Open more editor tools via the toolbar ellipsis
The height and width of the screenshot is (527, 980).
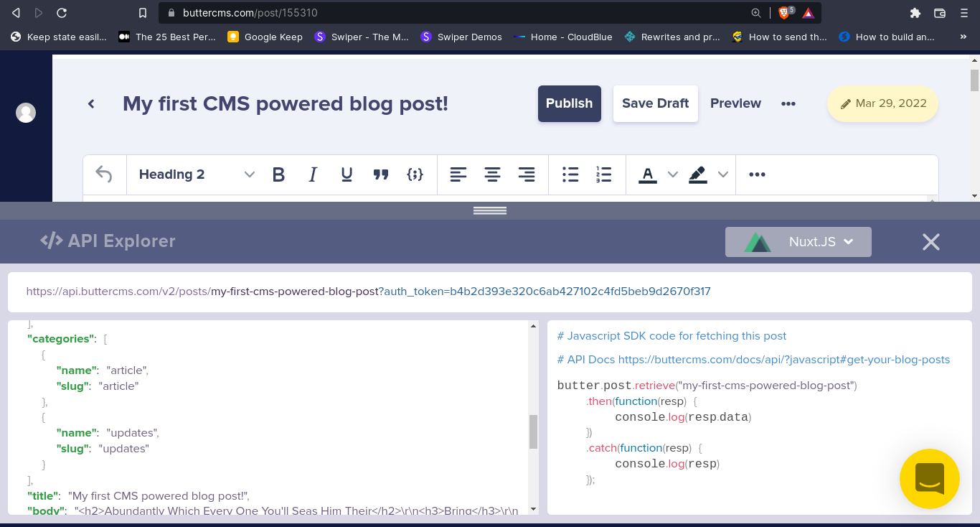[757, 174]
